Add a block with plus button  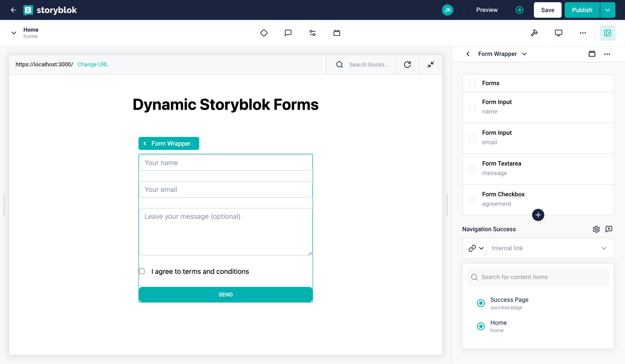click(538, 215)
